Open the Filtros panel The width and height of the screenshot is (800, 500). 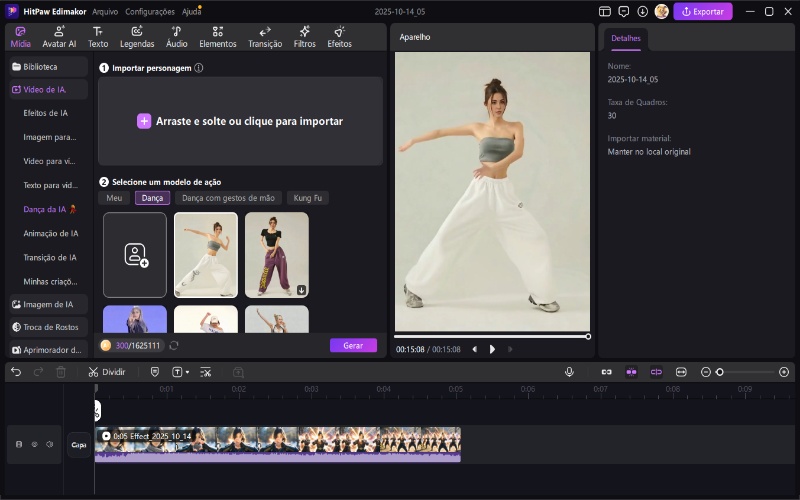point(304,37)
